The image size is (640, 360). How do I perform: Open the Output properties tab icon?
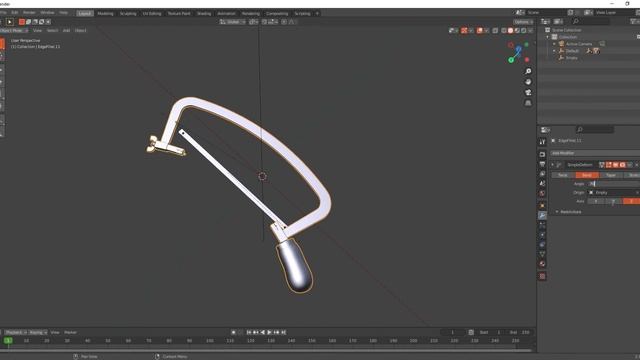point(542,164)
